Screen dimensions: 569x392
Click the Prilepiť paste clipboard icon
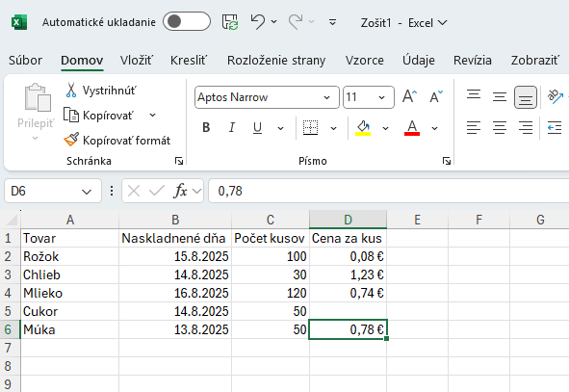tap(37, 97)
